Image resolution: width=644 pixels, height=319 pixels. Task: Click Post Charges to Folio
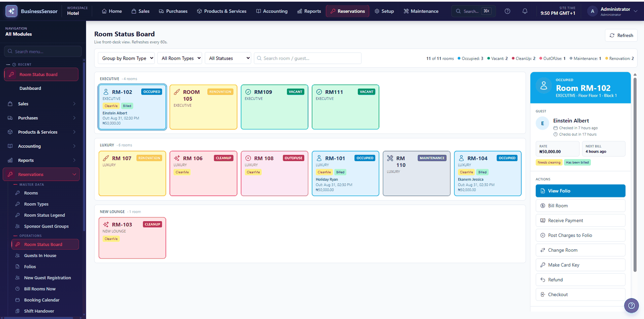[580, 235]
